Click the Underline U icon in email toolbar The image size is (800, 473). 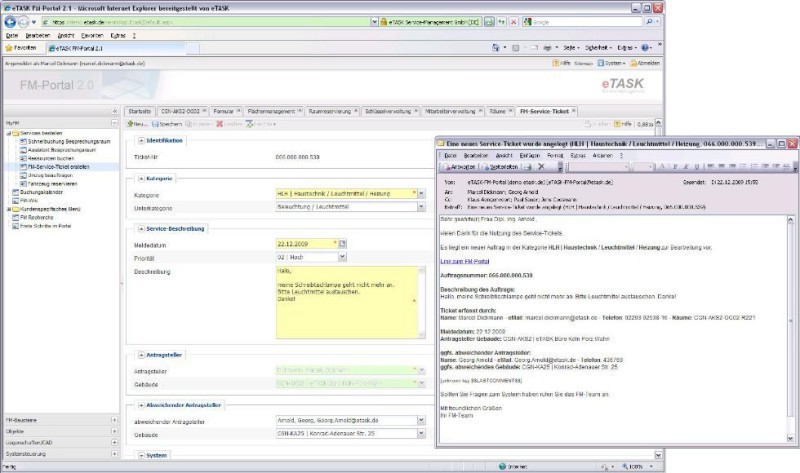tap(697, 167)
